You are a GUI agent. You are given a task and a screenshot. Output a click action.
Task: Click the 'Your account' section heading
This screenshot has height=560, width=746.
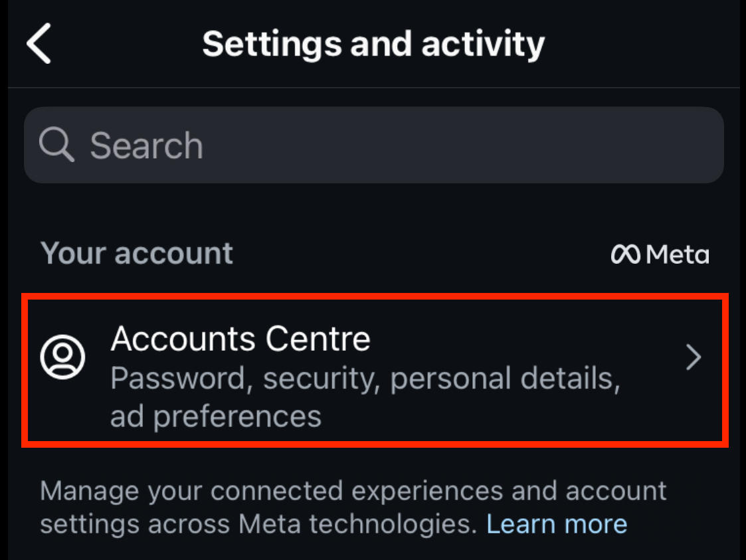pos(137,252)
